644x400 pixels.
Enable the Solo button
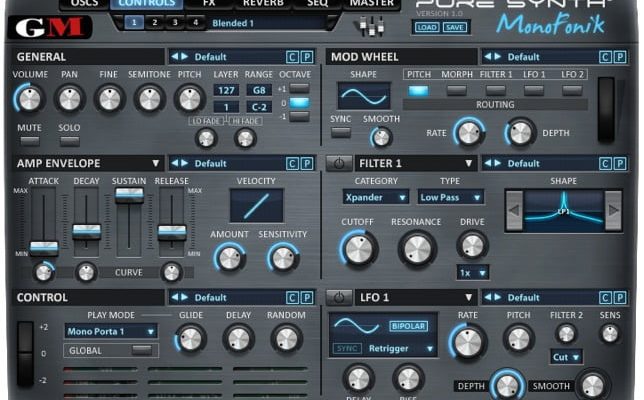coord(69,141)
